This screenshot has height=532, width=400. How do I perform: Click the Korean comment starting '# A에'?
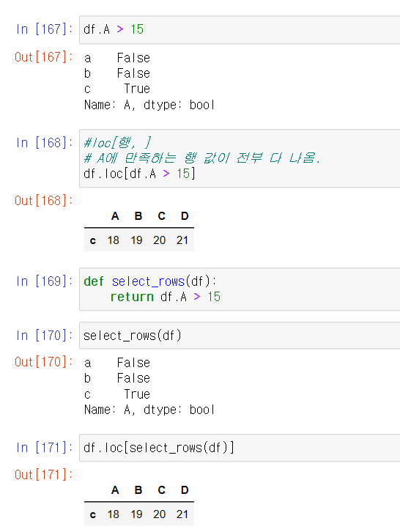click(202, 158)
